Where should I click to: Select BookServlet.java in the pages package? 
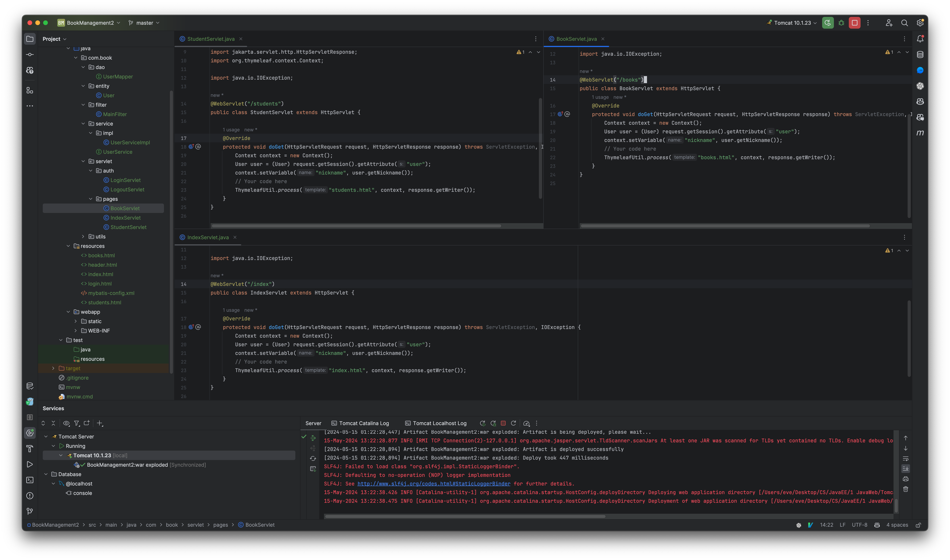(125, 208)
